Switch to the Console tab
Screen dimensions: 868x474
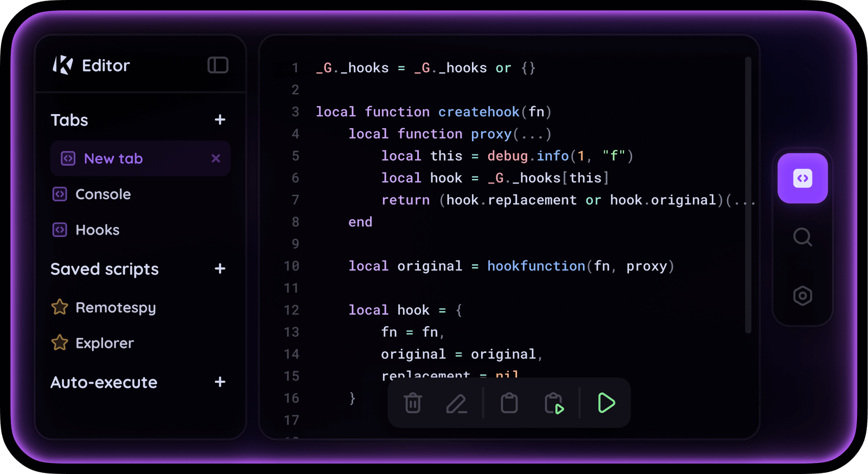click(x=103, y=194)
